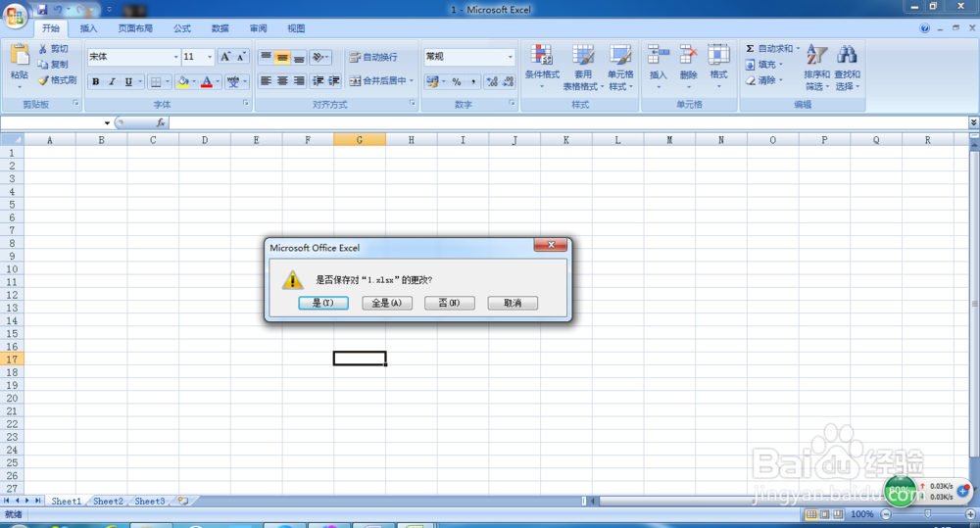Switch to the 插入 (Insert) ribbon tab
Screen dimensions: 980x528
[89, 28]
